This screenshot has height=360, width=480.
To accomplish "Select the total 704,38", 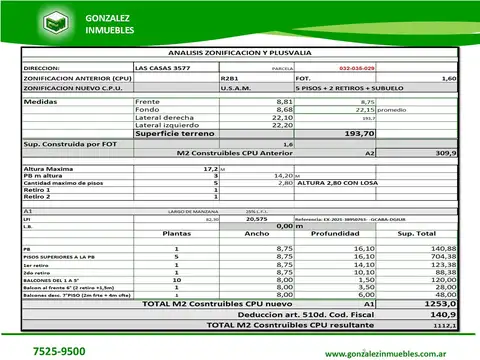I will [444, 257].
